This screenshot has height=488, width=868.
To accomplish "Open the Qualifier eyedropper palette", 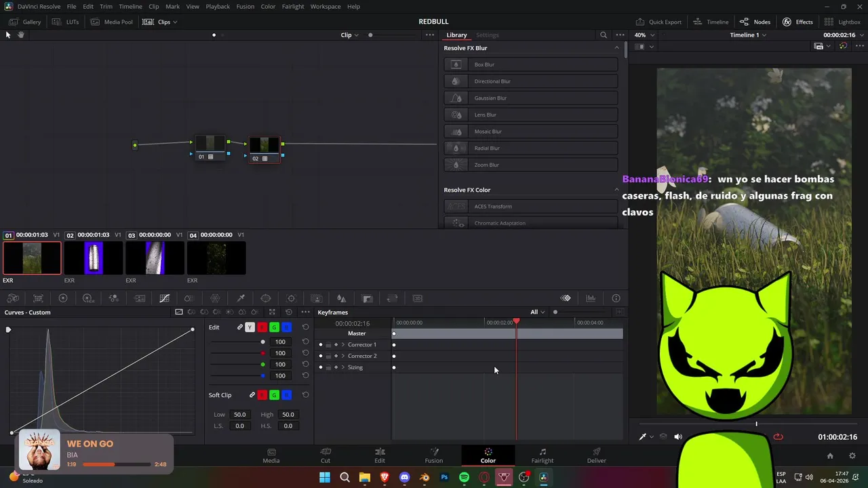I will pyautogui.click(x=240, y=298).
